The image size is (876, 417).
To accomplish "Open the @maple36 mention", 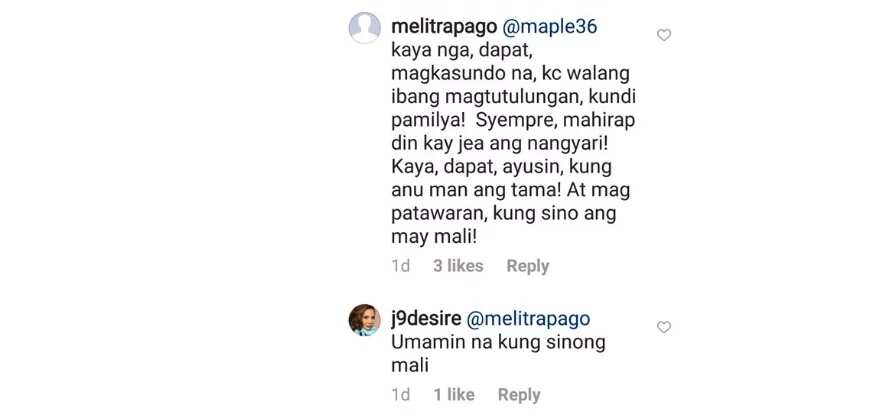I will tap(550, 27).
